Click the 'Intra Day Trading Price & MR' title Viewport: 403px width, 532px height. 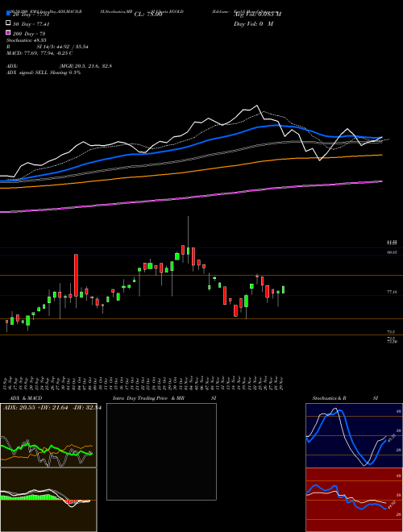tap(148, 398)
